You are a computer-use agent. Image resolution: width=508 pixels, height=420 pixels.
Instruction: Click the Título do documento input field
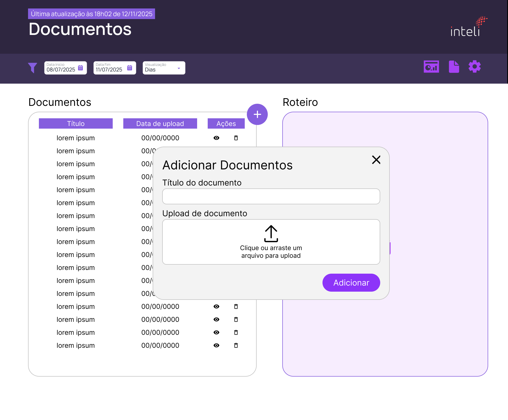tap(271, 196)
